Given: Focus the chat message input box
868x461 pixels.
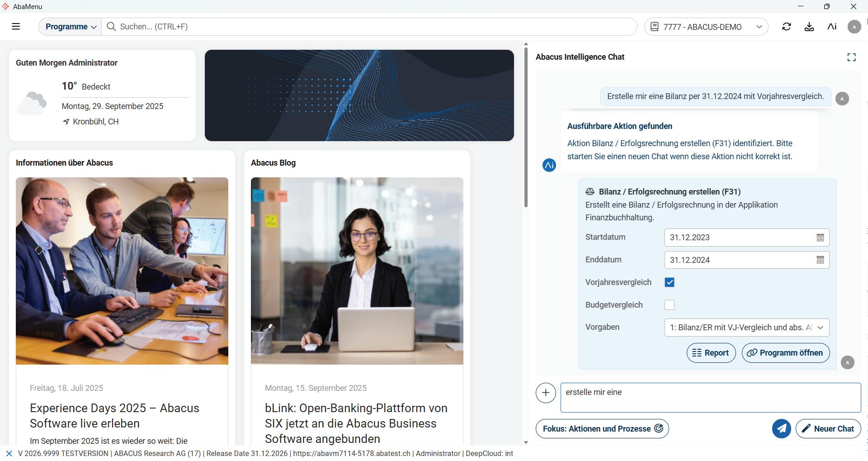Looking at the screenshot, I should coord(711,398).
